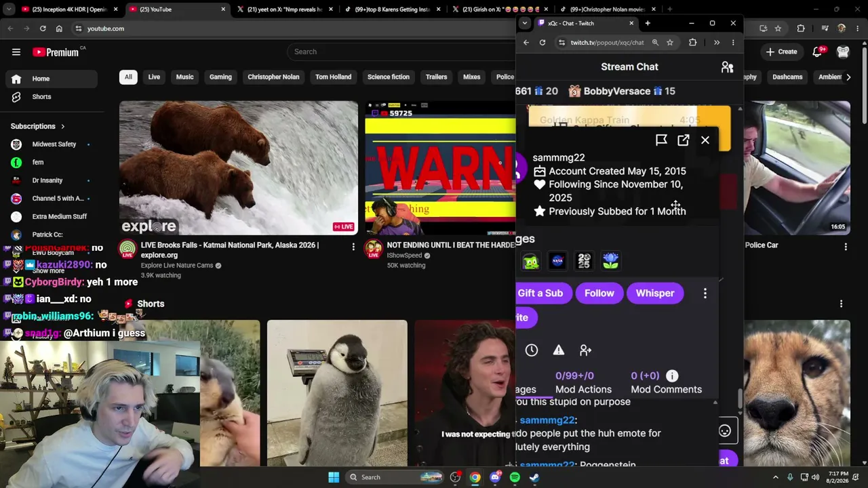868x488 pixels.
Task: Open Twitch window extensions puzzle icon
Action: click(693, 43)
